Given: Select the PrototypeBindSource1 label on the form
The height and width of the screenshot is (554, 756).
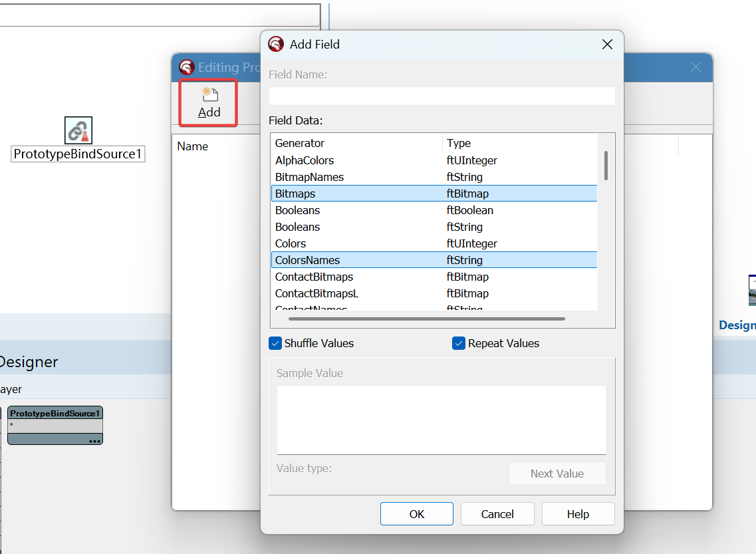Looking at the screenshot, I should point(78,154).
